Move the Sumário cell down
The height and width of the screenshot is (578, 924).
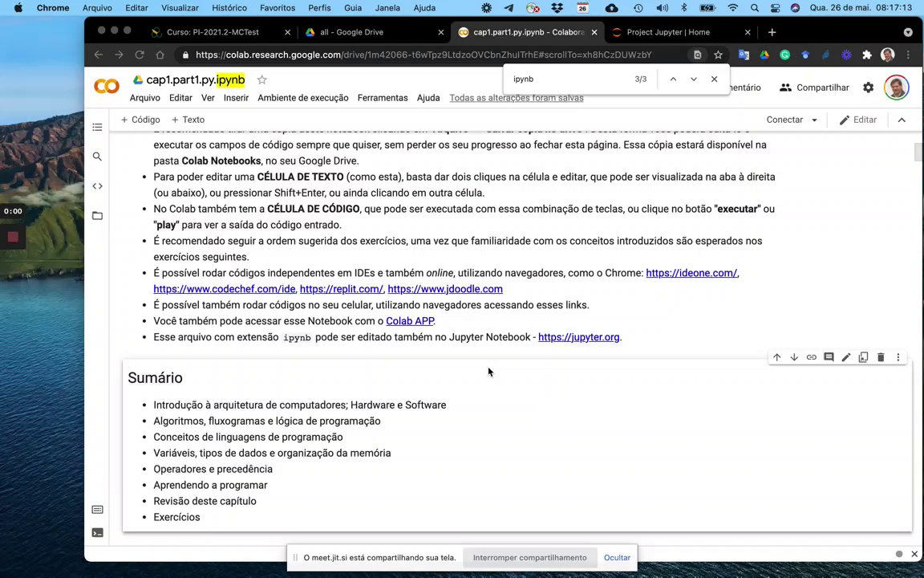(x=794, y=356)
